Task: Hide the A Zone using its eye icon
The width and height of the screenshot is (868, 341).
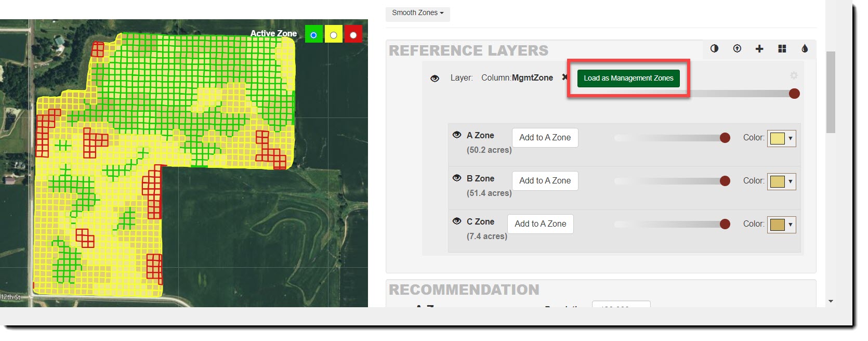Action: coord(457,135)
